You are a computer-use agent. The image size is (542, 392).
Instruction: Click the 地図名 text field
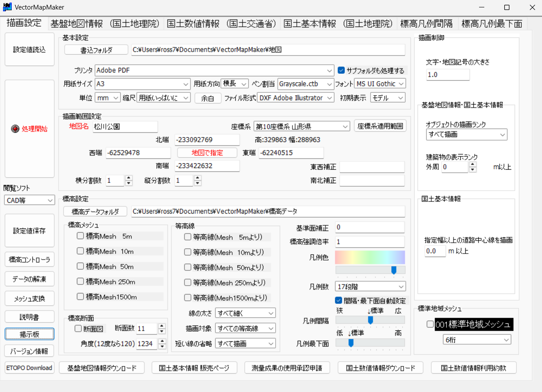(x=125, y=127)
